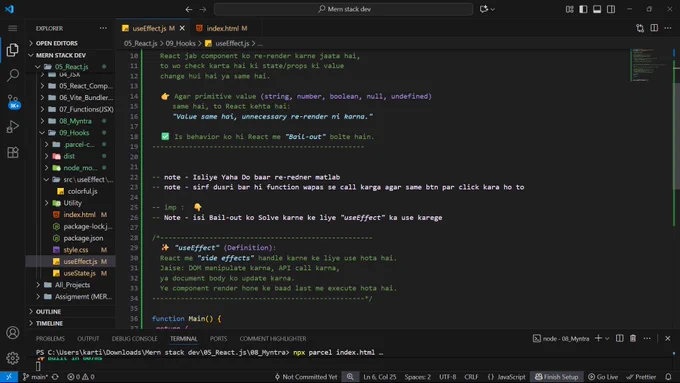Viewport: 680px width, 383px height.
Task: Switch to the index.html tab
Action: pyautogui.click(x=222, y=28)
